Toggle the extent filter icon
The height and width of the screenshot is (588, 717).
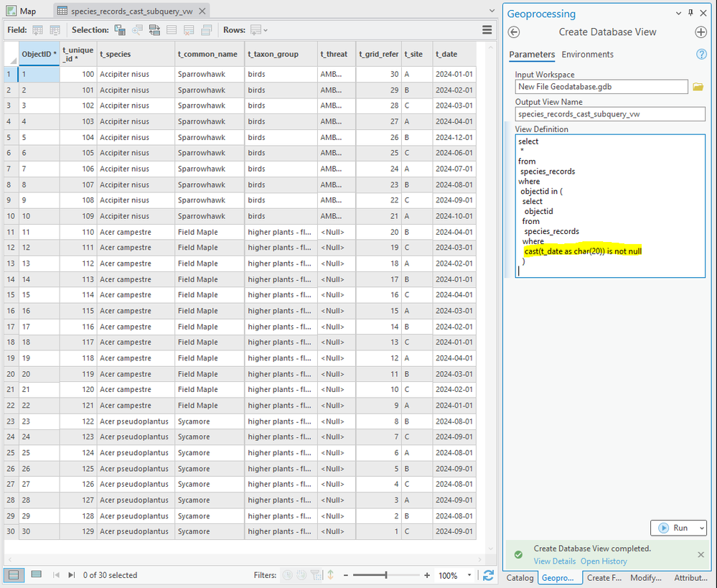316,575
